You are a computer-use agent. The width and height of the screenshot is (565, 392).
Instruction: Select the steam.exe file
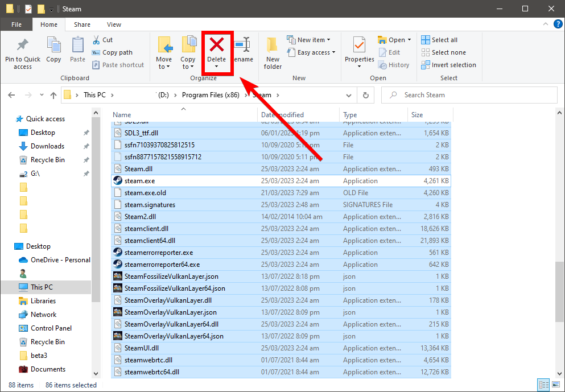click(x=281, y=181)
